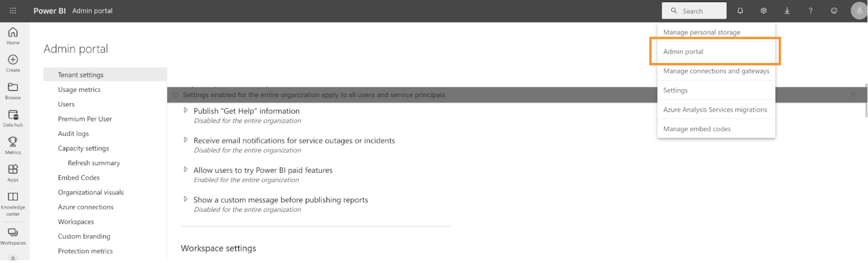The height and width of the screenshot is (263, 868).
Task: Expand Receive email notifications setting
Action: [186, 140]
